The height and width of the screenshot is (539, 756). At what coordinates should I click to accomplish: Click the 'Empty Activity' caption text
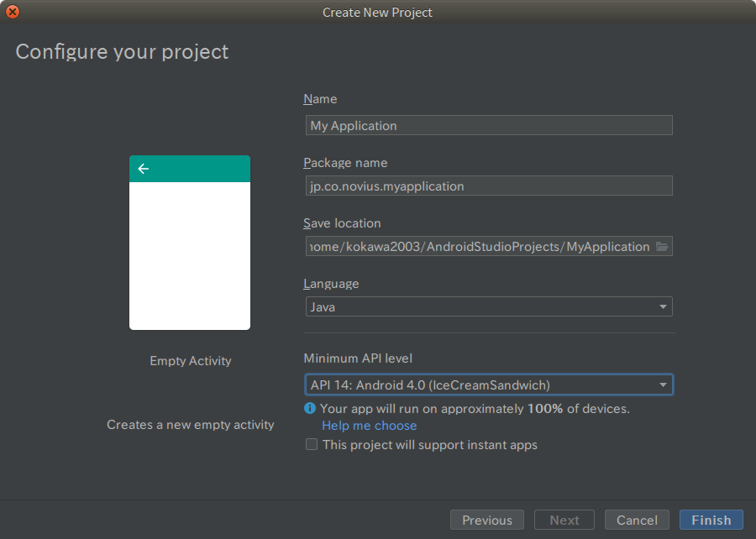point(191,361)
